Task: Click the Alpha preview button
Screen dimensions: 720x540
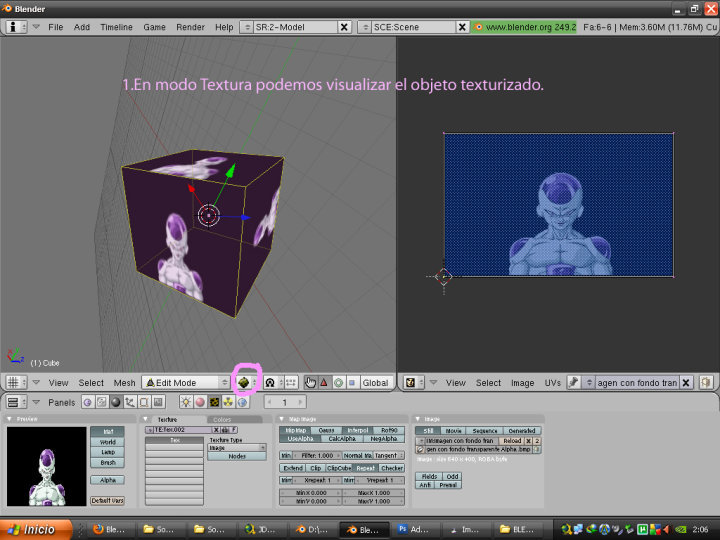Action: [x=107, y=480]
